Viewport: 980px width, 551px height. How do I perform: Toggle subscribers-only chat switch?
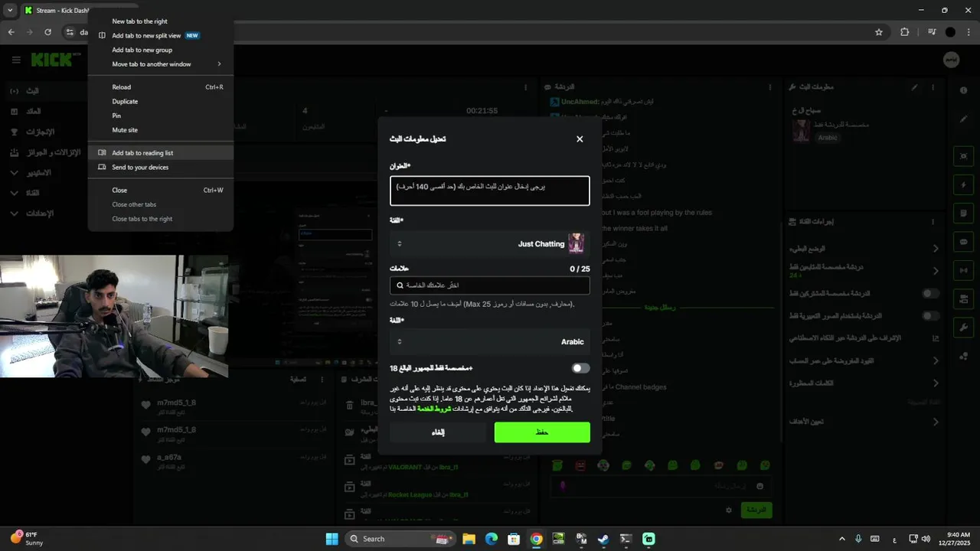tap(930, 293)
